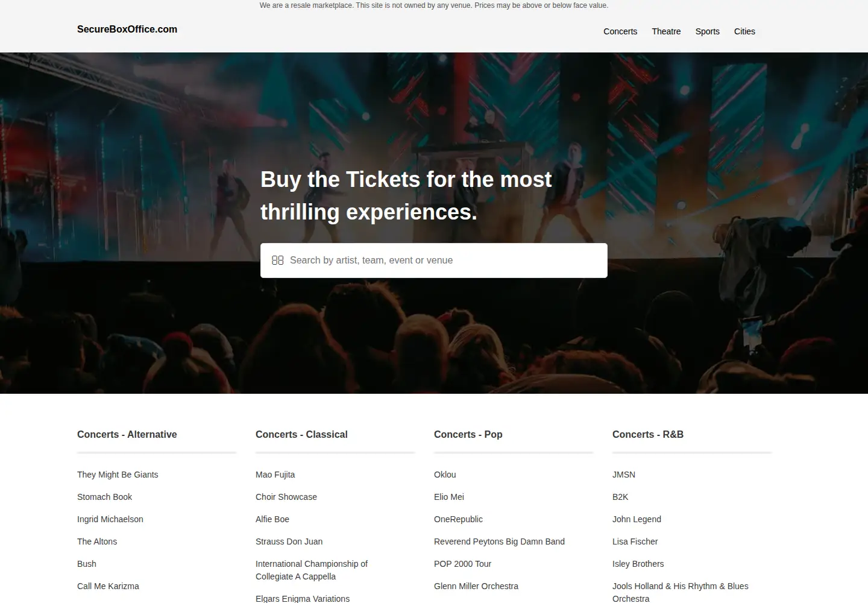Select B2K link

tap(620, 497)
